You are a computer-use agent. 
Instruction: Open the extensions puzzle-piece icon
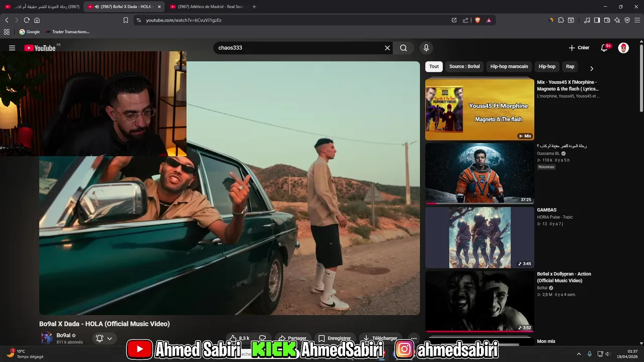pos(561,20)
